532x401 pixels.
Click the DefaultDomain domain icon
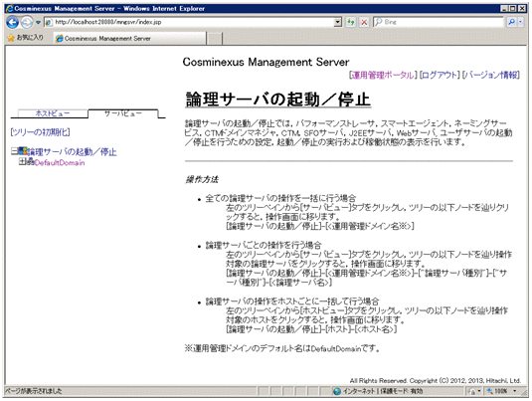30,161
